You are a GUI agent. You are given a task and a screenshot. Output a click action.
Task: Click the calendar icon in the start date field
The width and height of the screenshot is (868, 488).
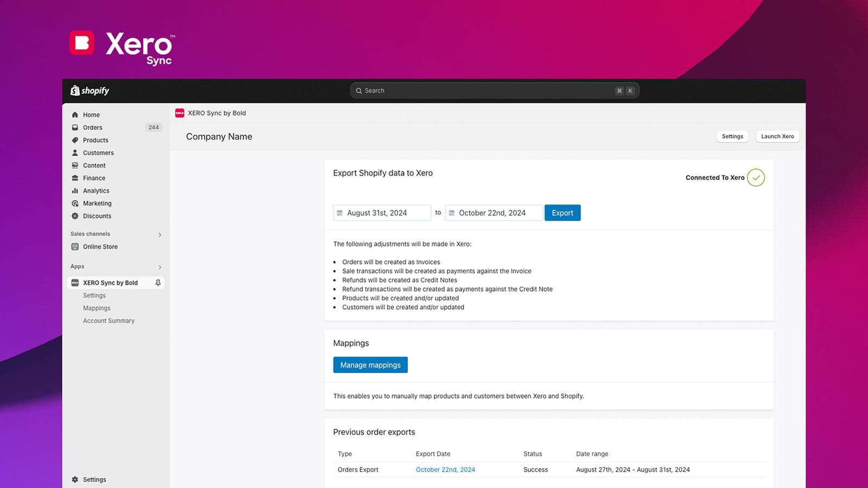[341, 213]
